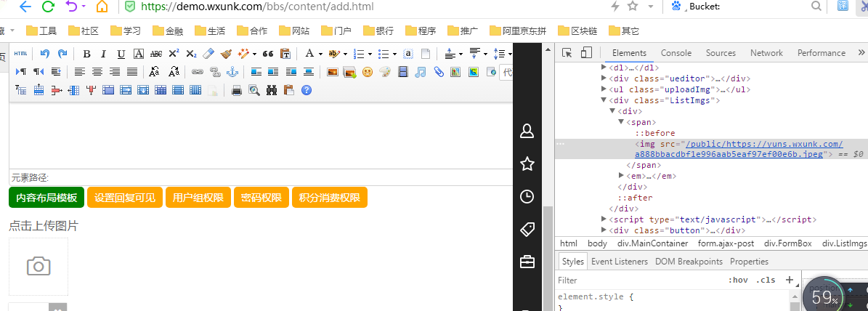
Task: Click the anchor icon in the toolbar
Action: [x=233, y=72]
